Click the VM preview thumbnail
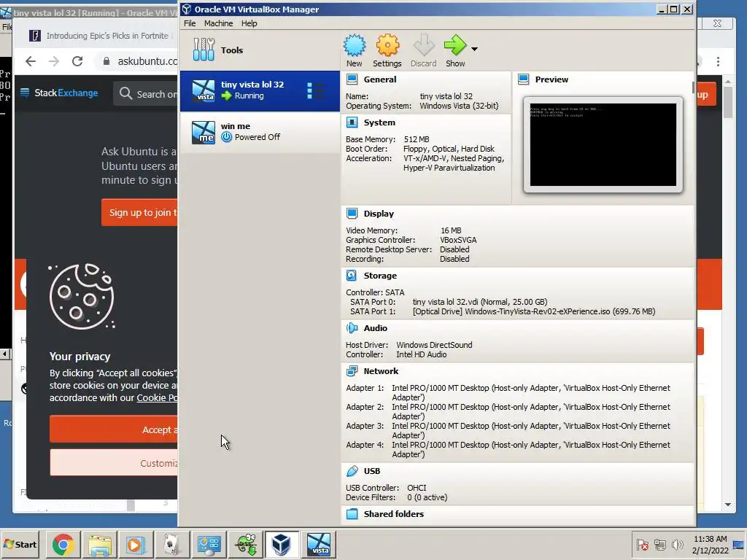This screenshot has width=747, height=560. point(603,145)
